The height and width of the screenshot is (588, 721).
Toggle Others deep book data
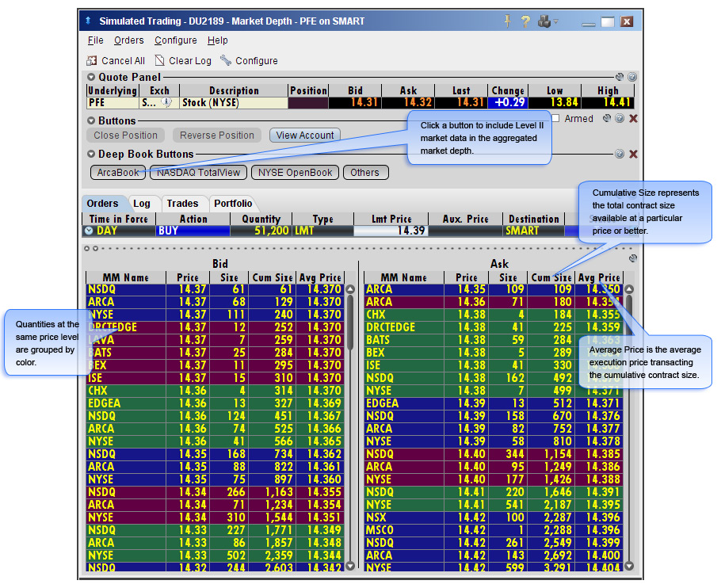[365, 173]
